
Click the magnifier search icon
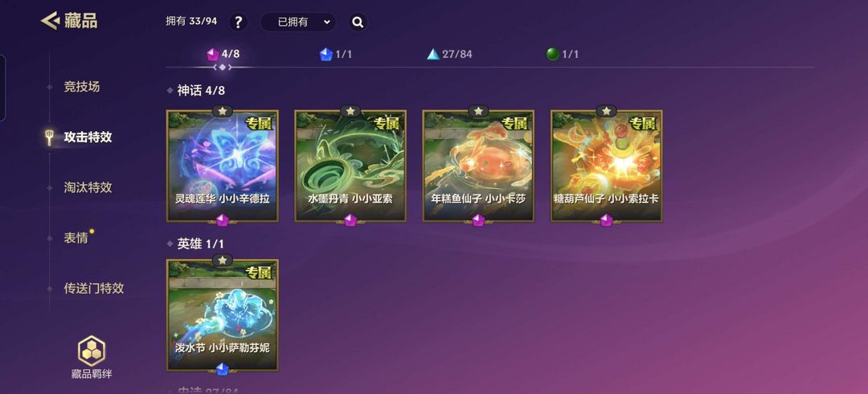[x=358, y=23]
